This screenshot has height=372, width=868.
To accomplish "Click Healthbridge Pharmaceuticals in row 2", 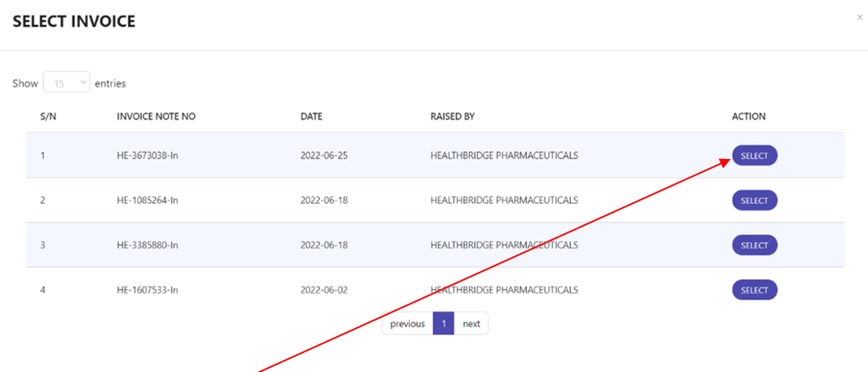I will 504,201.
